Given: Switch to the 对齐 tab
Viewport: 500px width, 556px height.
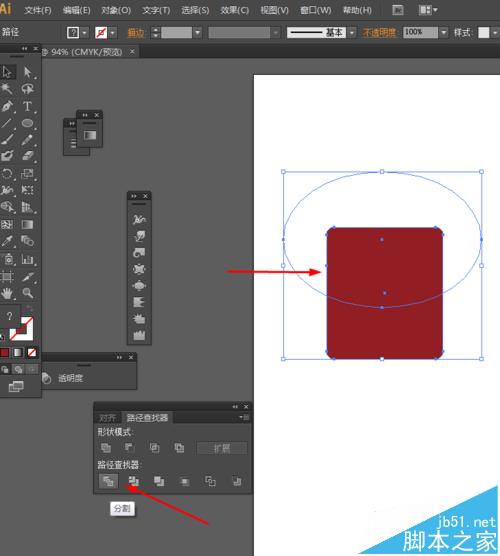Looking at the screenshot, I should coord(107,418).
